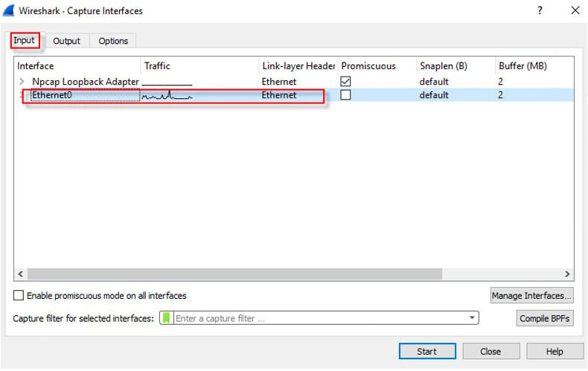The image size is (588, 371).
Task: Uncheck Promiscuous for Npcap Loopback Adapter
Action: [x=345, y=81]
